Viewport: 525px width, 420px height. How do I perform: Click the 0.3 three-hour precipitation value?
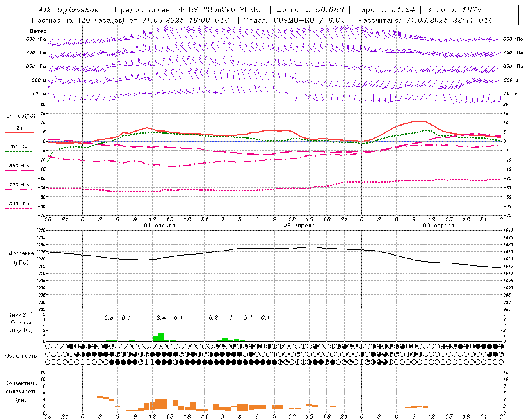coord(109,318)
